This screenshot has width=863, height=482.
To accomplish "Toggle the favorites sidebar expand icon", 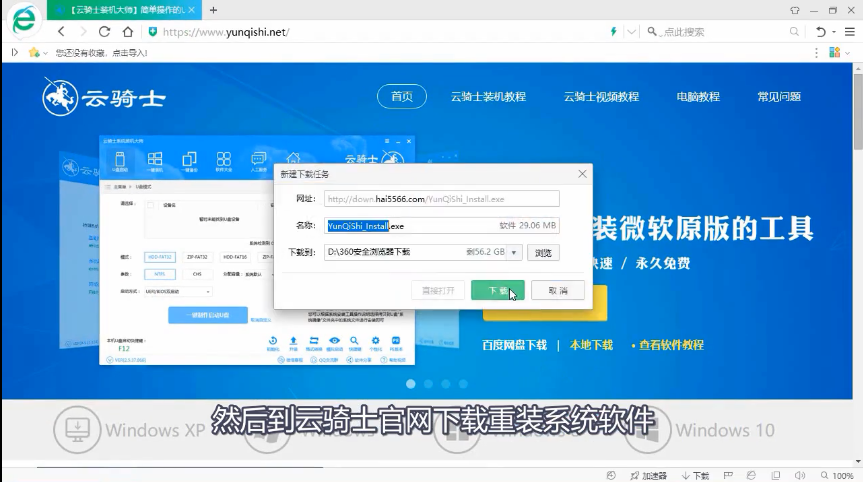I will [15, 52].
